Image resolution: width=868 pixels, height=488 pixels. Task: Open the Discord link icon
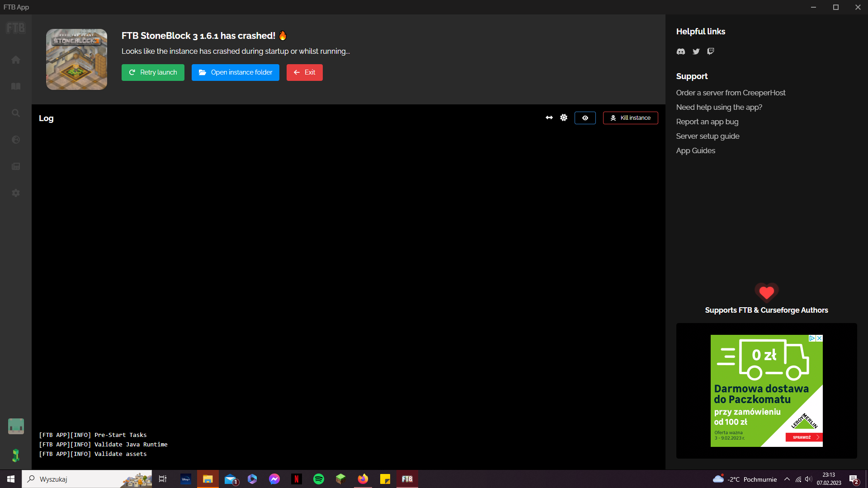click(681, 52)
